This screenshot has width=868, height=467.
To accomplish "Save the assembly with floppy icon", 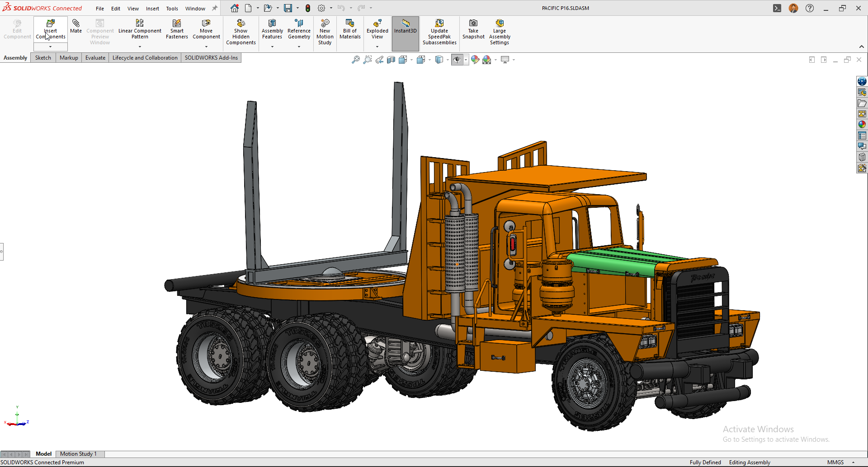I will (288, 8).
